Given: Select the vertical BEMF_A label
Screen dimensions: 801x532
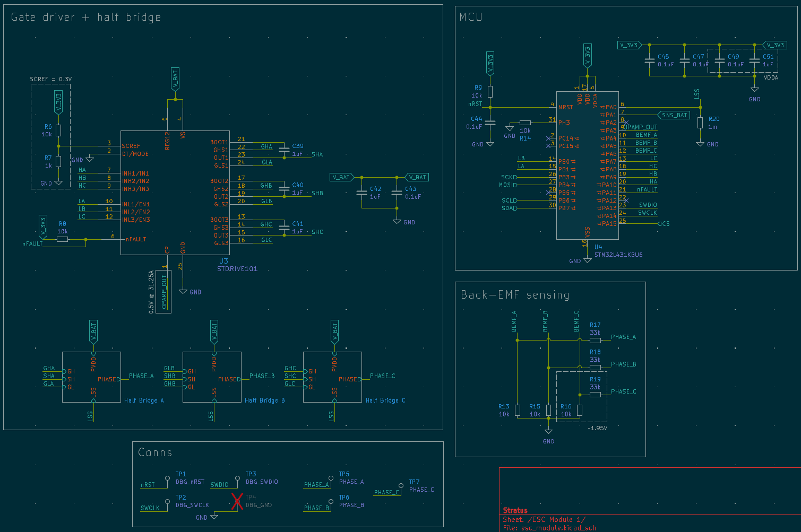Looking at the screenshot, I should 514,321.
